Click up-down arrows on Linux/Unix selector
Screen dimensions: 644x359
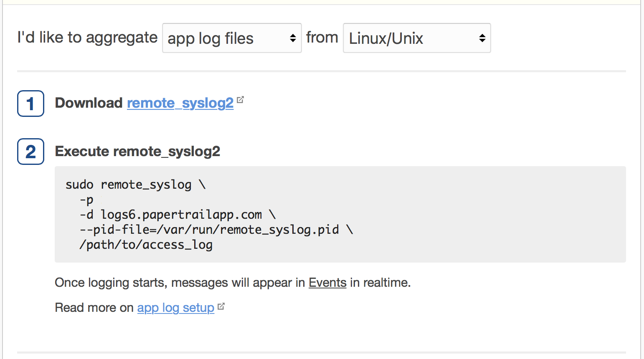coord(482,38)
